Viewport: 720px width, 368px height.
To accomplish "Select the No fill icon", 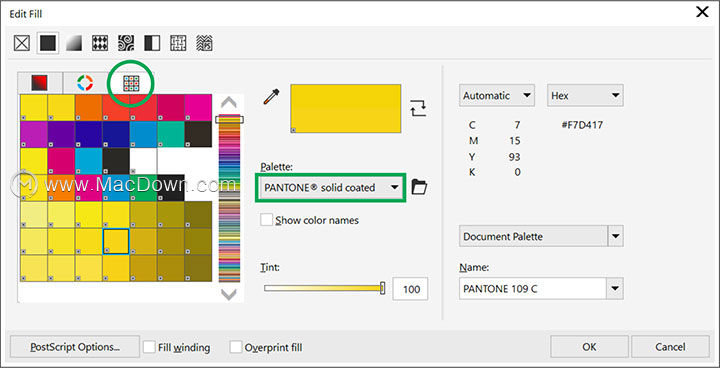I will pos(22,43).
